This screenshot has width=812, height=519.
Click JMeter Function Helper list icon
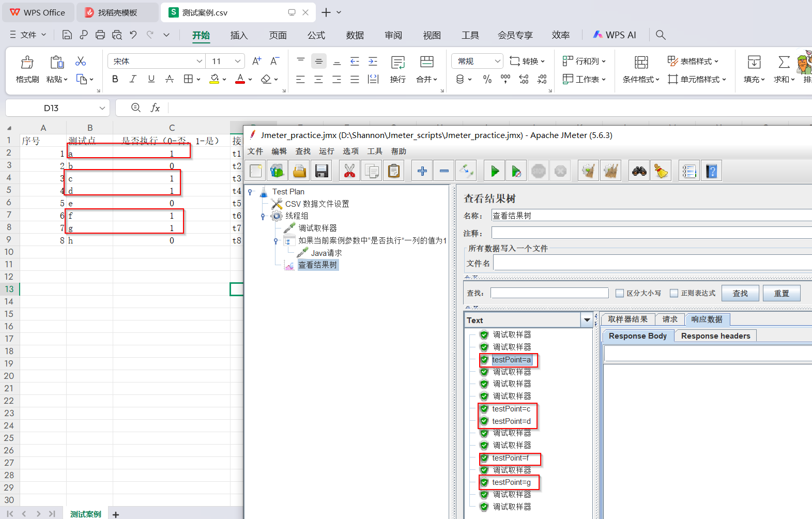690,171
